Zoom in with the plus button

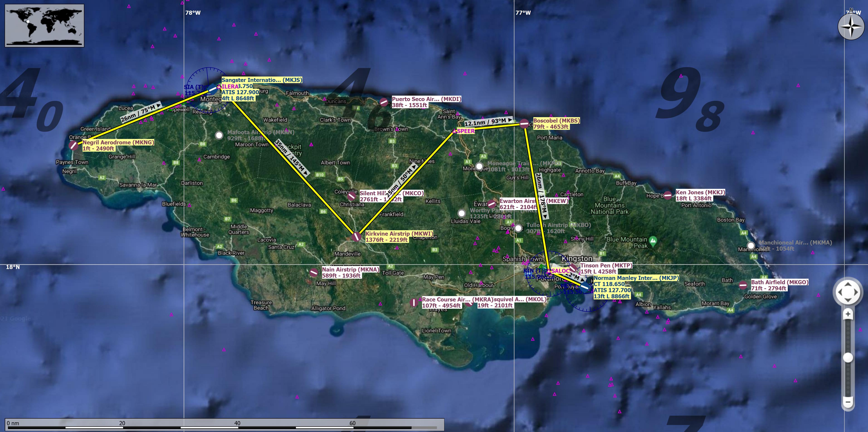click(x=848, y=314)
